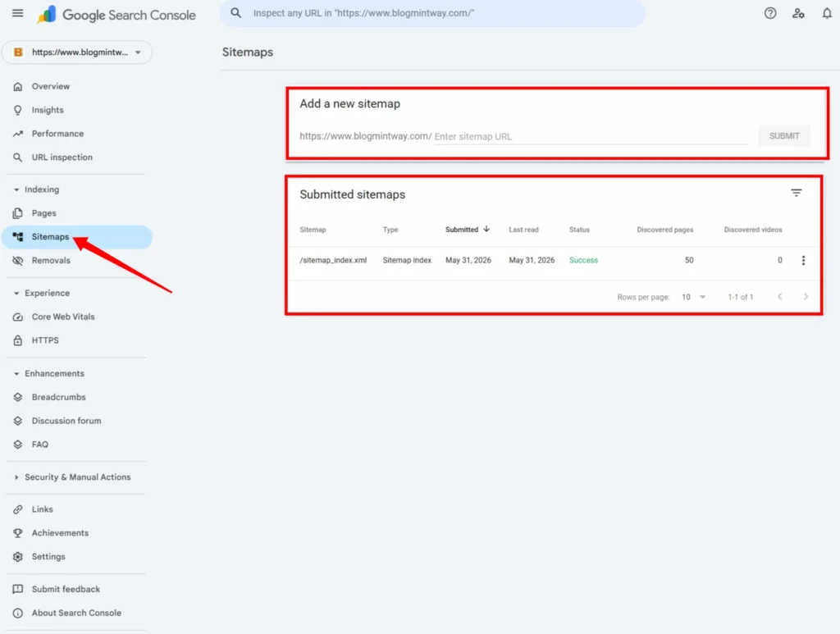Click the Success status text
The height and width of the screenshot is (634, 840).
pyautogui.click(x=583, y=260)
